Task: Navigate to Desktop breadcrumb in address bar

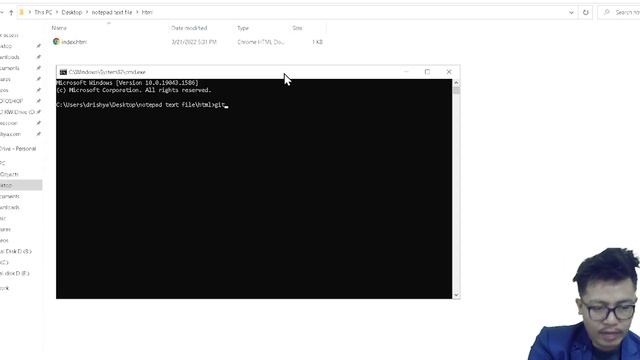Action: click(72, 12)
